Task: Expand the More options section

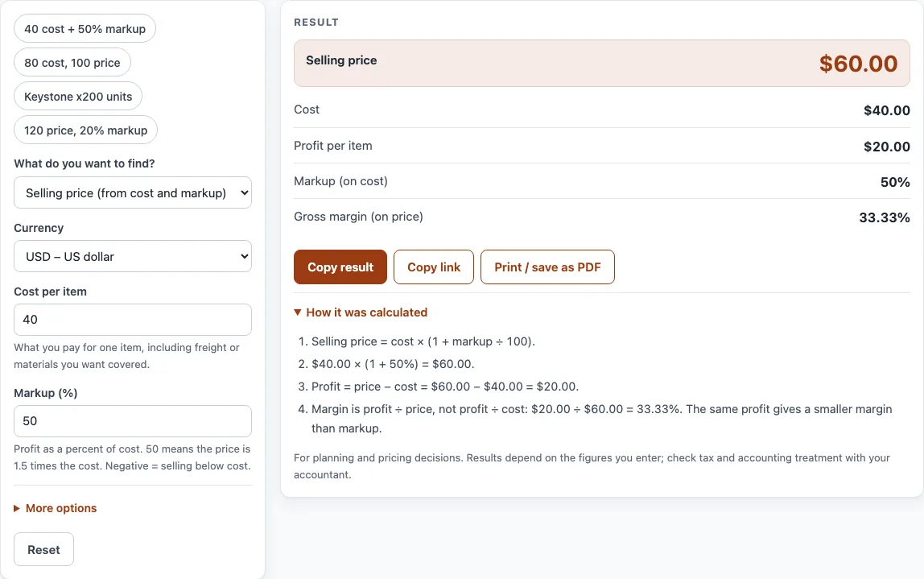Action: (x=56, y=508)
